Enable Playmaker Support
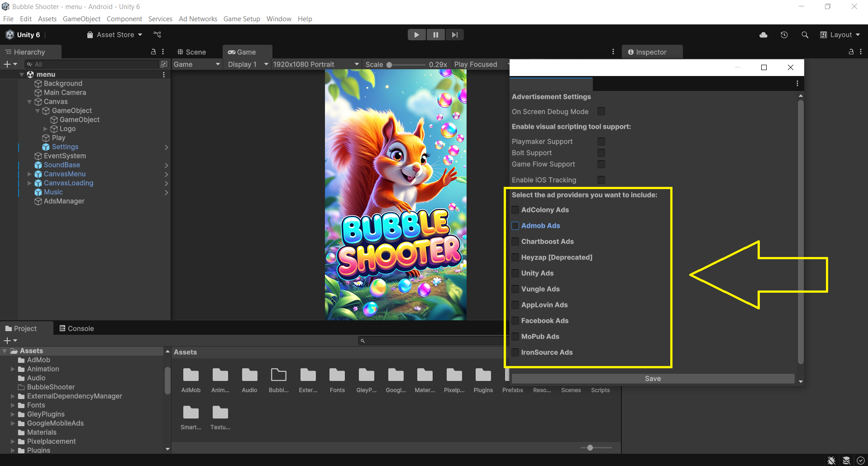 click(601, 142)
